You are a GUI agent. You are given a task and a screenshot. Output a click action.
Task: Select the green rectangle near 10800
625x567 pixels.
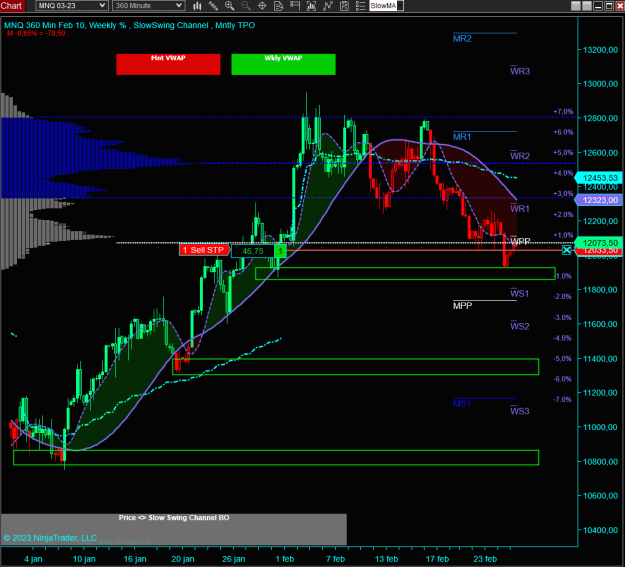(276, 457)
